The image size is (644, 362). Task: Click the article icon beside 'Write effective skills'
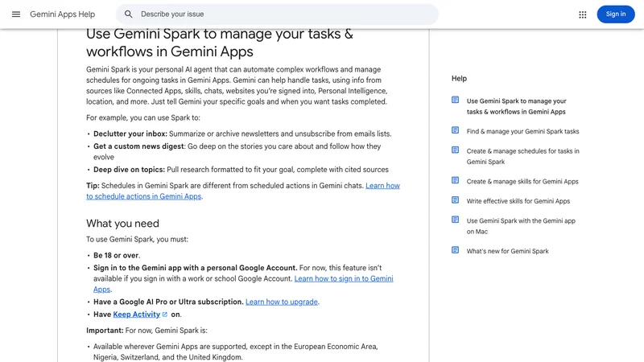(455, 200)
